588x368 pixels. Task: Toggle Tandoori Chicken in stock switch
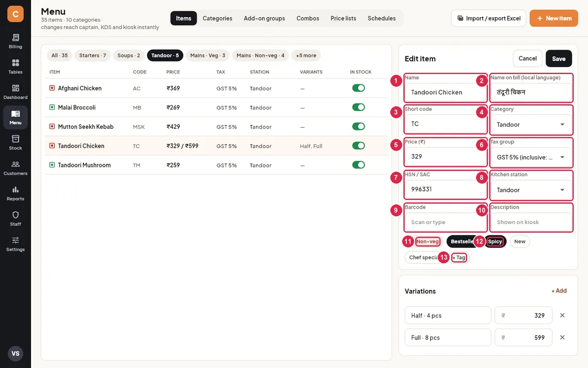coord(359,145)
